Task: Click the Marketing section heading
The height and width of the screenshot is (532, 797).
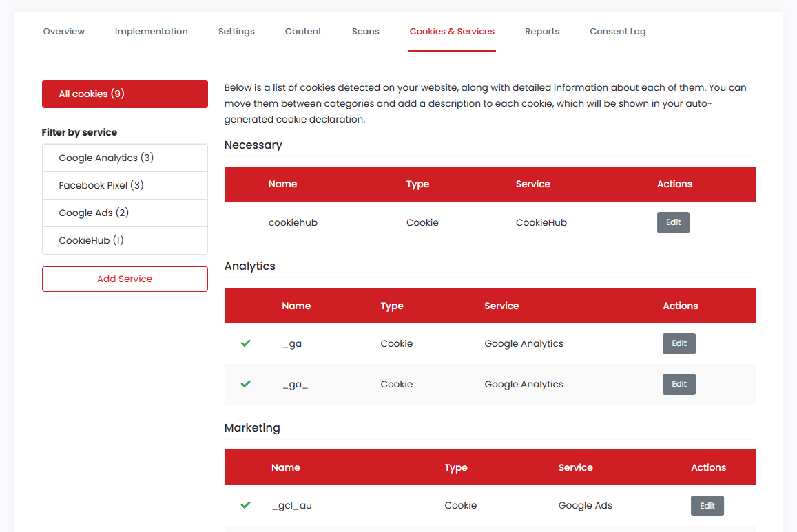Action: [x=252, y=428]
